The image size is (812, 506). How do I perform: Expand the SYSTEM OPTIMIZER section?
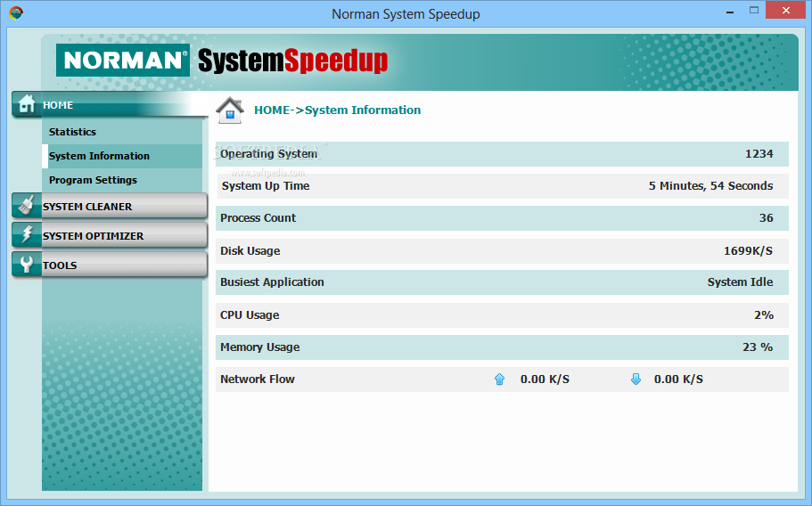coord(110,235)
